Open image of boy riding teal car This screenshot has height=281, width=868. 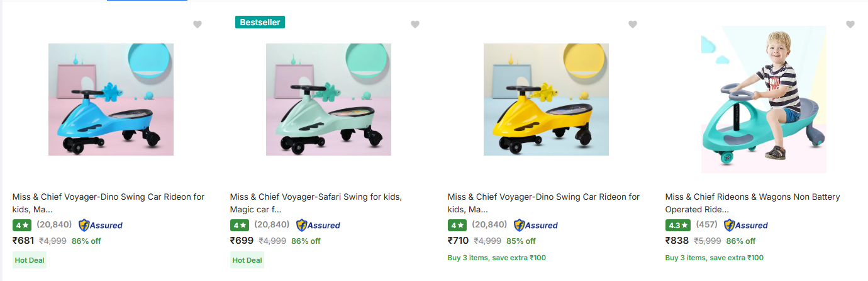764,100
